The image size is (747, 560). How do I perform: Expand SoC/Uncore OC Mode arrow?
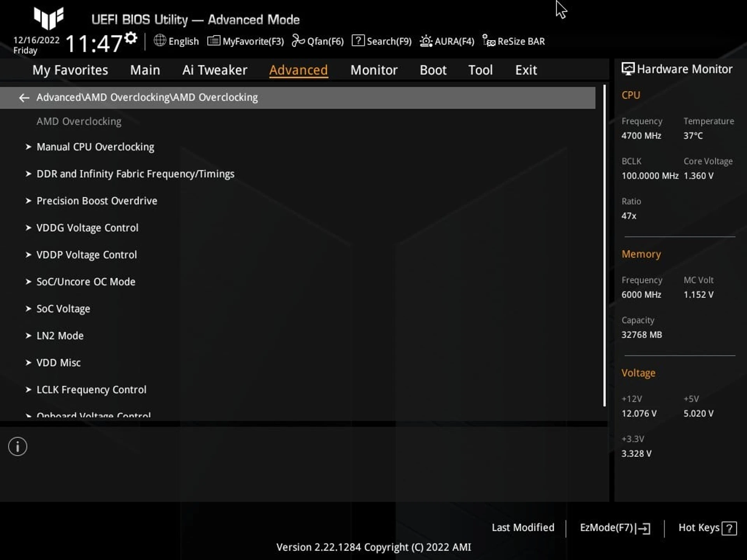click(x=28, y=282)
